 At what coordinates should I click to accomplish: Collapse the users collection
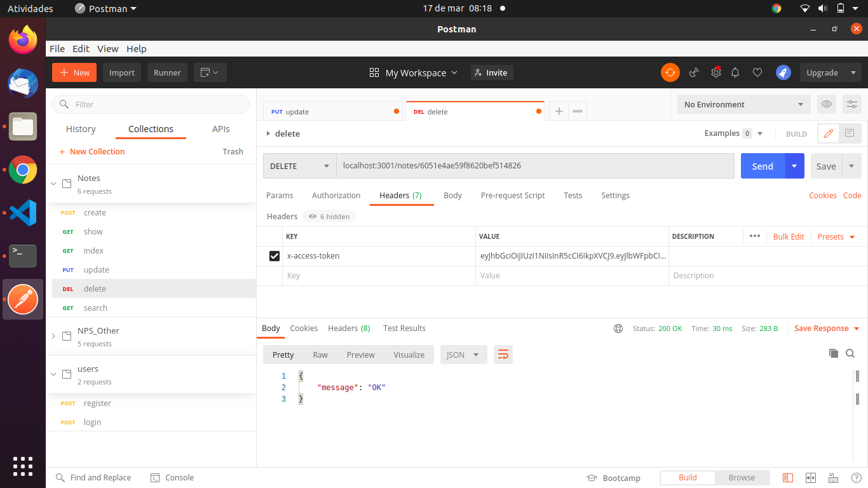click(x=54, y=374)
